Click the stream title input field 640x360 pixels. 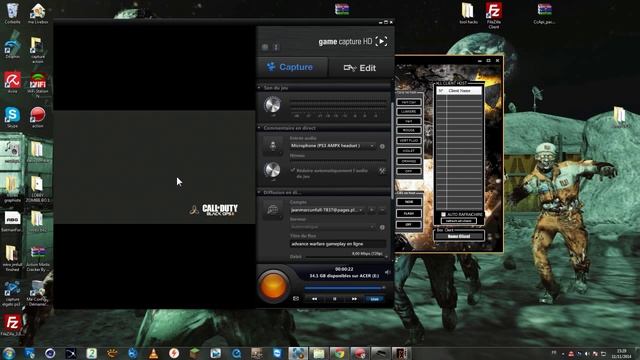[x=338, y=244]
